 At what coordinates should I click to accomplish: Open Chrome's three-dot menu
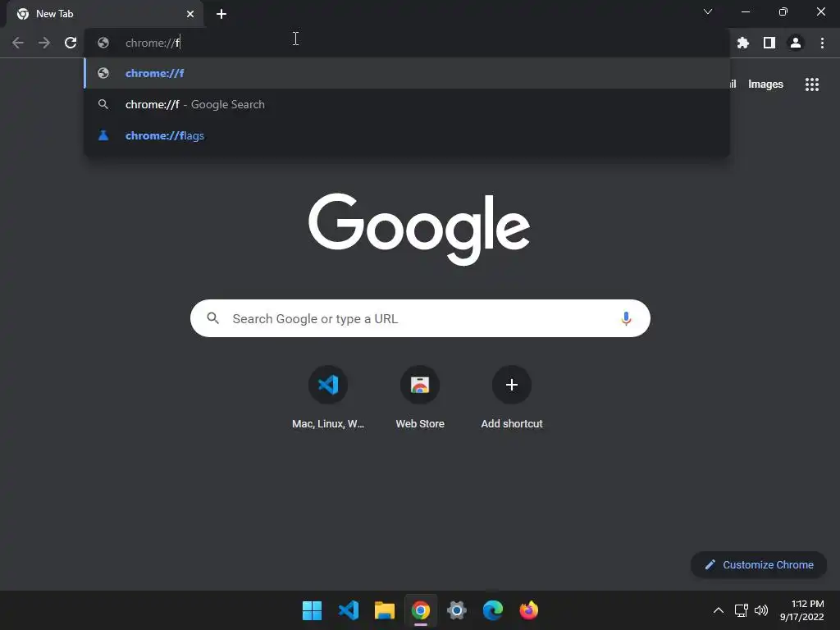(822, 43)
